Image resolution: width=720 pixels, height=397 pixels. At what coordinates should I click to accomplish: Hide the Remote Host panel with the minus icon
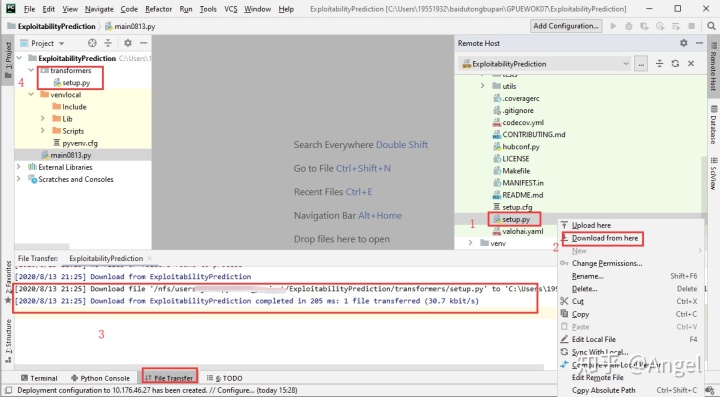[x=699, y=43]
